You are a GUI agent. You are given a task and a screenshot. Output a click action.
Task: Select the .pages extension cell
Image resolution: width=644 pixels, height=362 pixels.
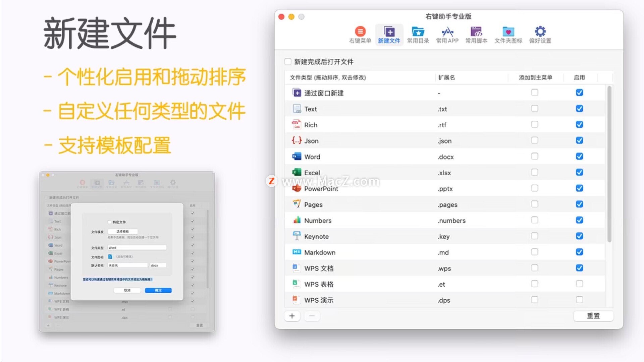(447, 205)
